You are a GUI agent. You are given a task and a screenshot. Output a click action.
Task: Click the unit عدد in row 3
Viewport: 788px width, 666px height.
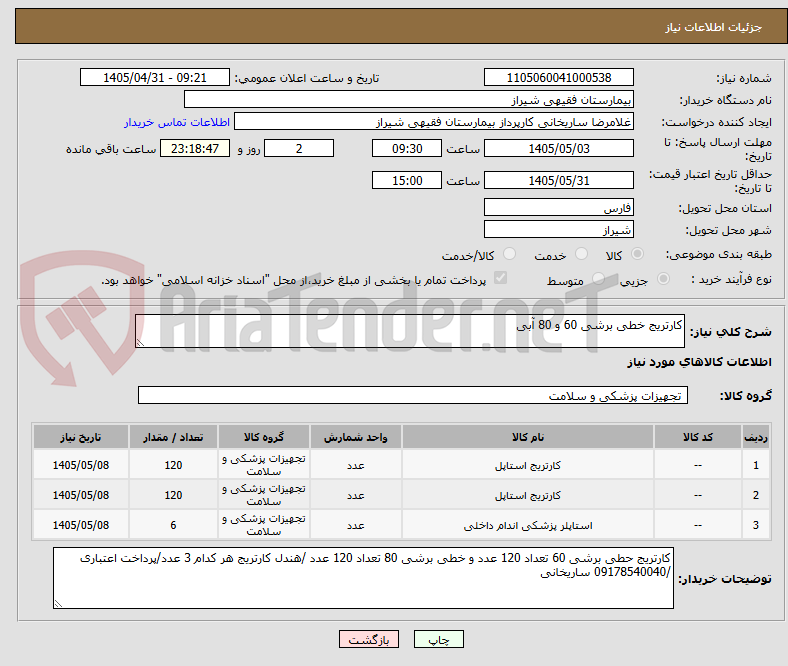356,526
